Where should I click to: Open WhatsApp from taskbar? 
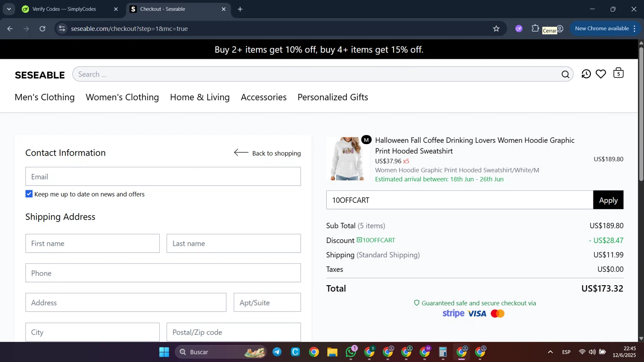(x=351, y=352)
